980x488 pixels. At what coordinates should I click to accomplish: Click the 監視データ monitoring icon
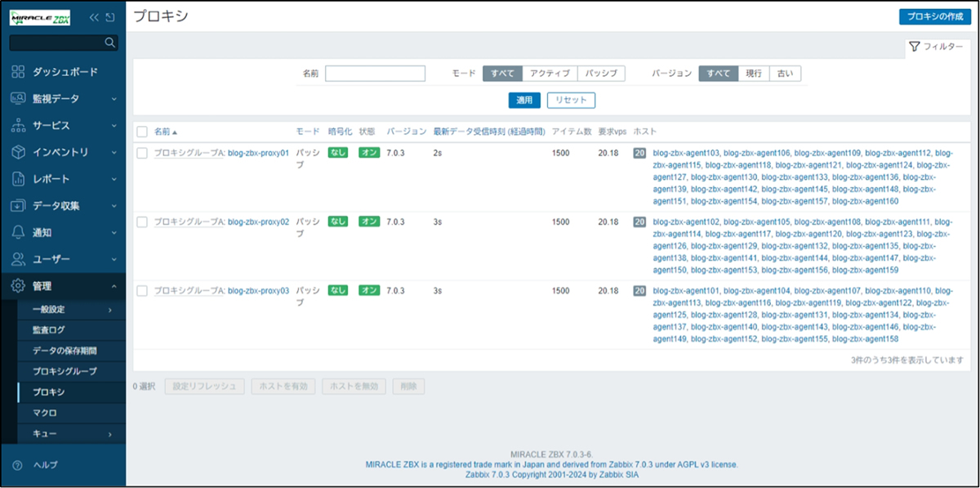(18, 99)
